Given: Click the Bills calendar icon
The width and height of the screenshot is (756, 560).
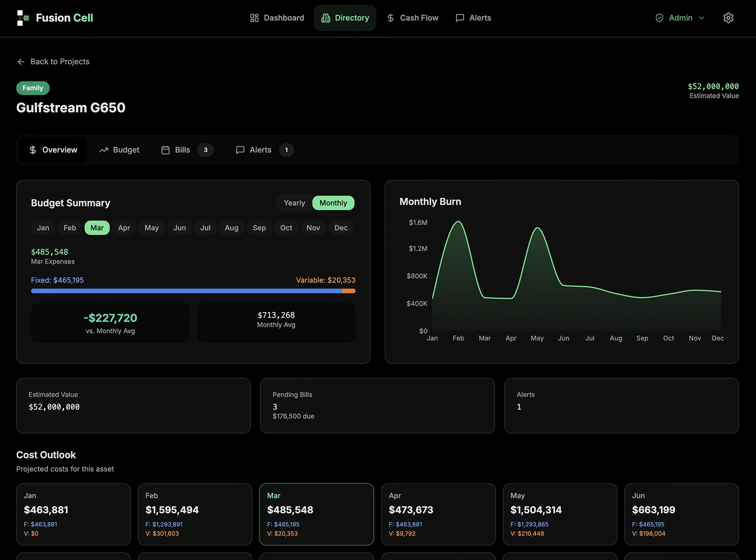Looking at the screenshot, I should coord(165,150).
